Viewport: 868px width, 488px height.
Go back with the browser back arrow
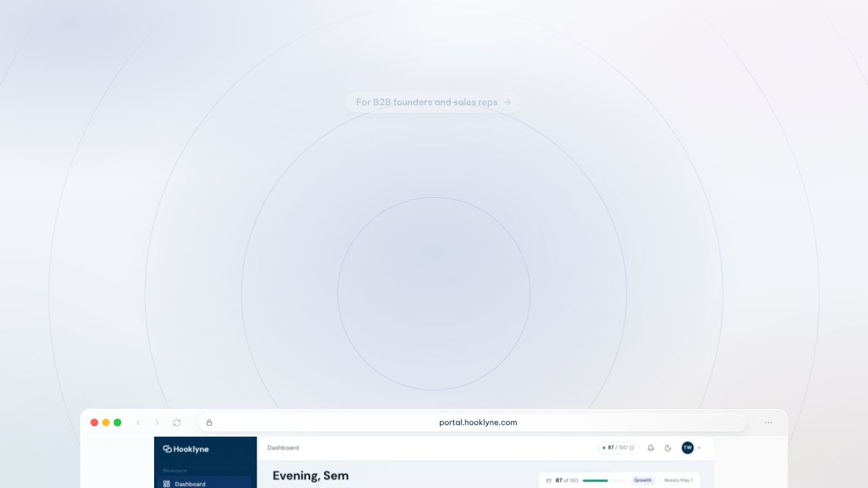[138, 423]
